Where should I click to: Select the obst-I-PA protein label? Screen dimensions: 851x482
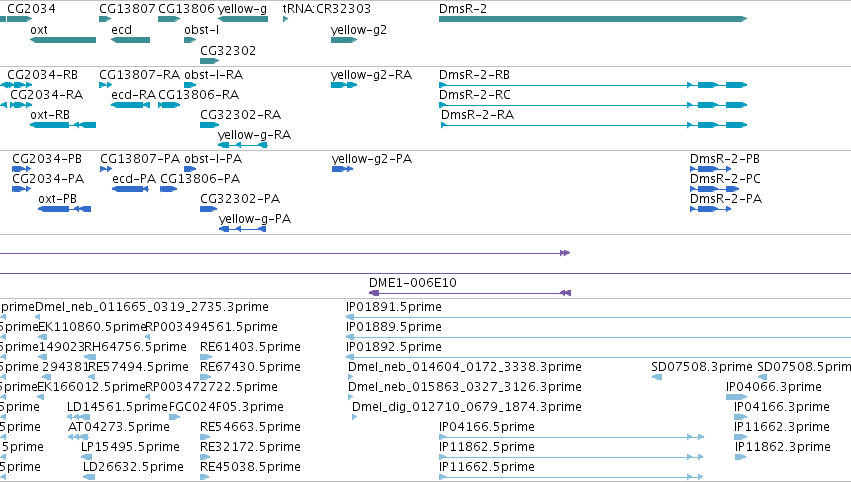pos(213,158)
